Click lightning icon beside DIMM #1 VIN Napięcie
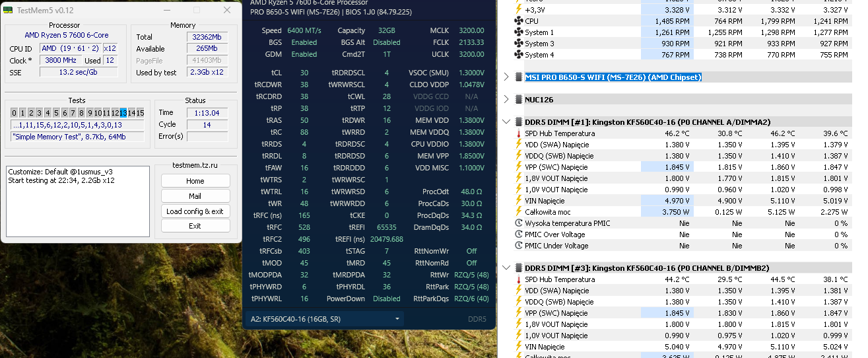Viewport: 868px width, 358px height. pyautogui.click(x=518, y=201)
